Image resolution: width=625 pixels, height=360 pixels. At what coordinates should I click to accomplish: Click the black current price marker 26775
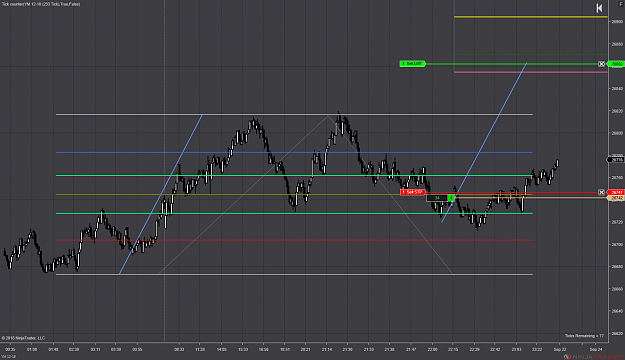616,160
